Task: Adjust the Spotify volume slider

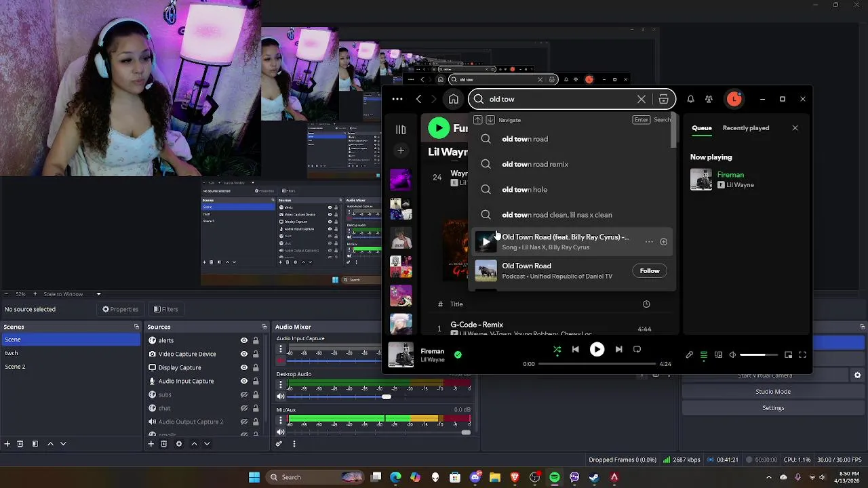Action: click(x=758, y=355)
